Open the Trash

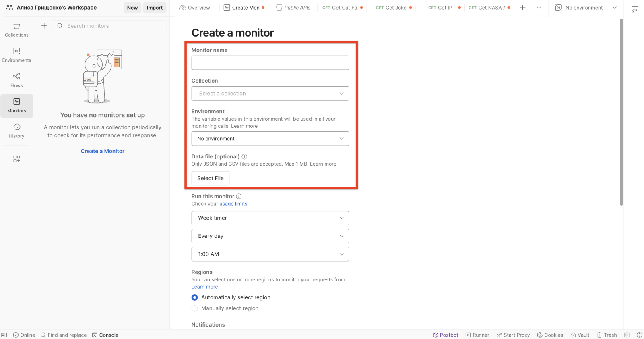[607, 335]
